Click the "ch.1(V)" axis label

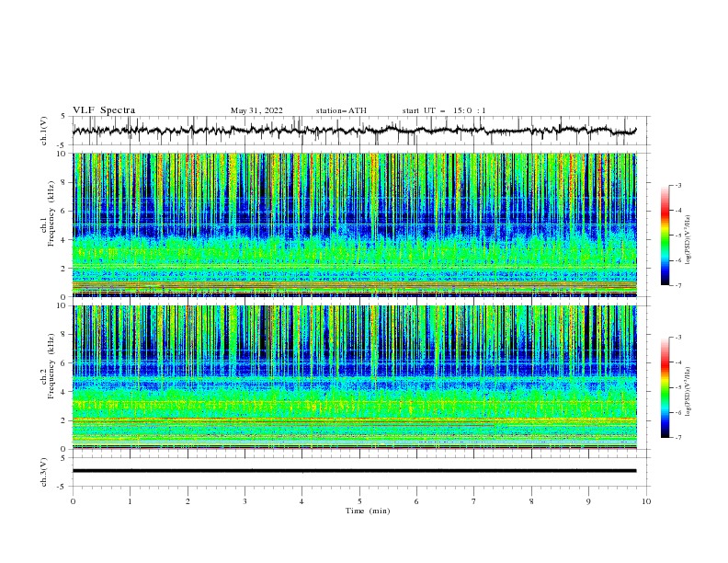point(44,131)
